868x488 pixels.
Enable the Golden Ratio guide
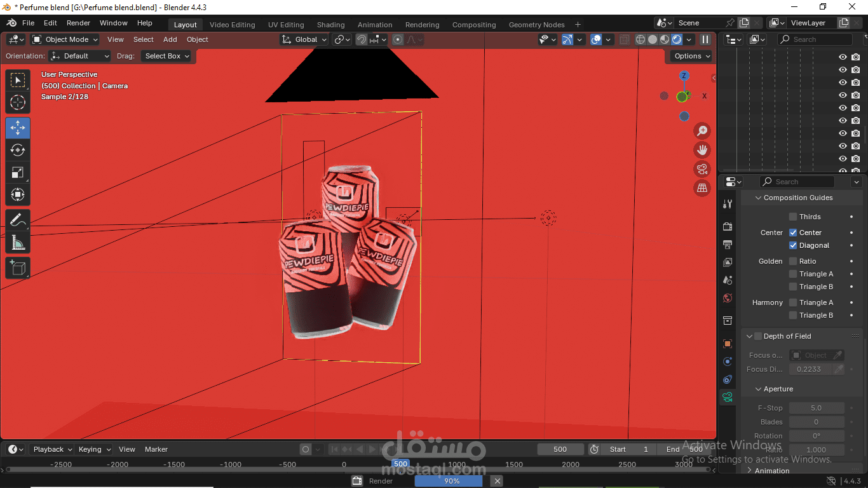[793, 261]
